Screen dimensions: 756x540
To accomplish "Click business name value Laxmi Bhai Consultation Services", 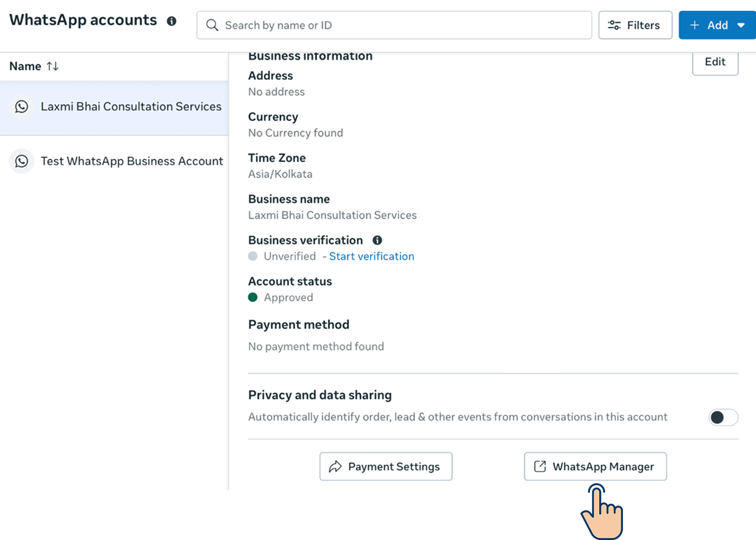I will [x=332, y=215].
